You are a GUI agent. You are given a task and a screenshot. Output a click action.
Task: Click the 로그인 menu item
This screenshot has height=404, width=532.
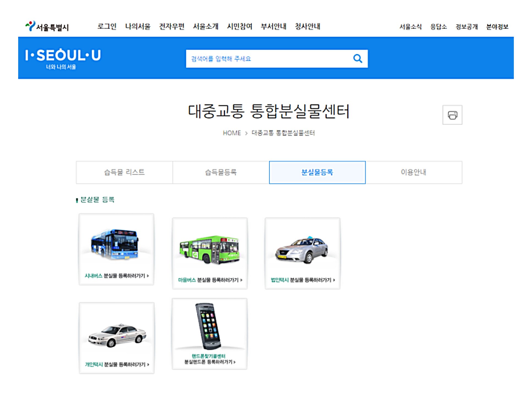point(107,26)
